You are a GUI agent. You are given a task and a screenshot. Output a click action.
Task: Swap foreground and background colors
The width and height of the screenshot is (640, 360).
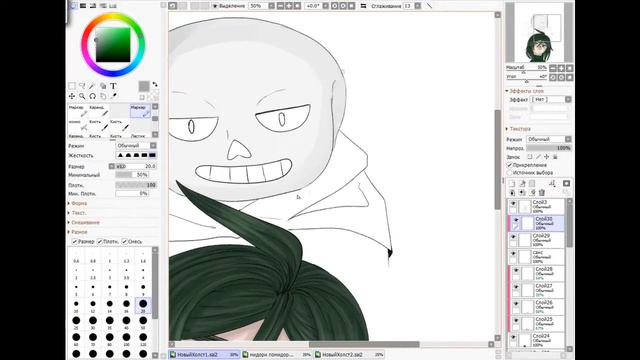pyautogui.click(x=155, y=84)
